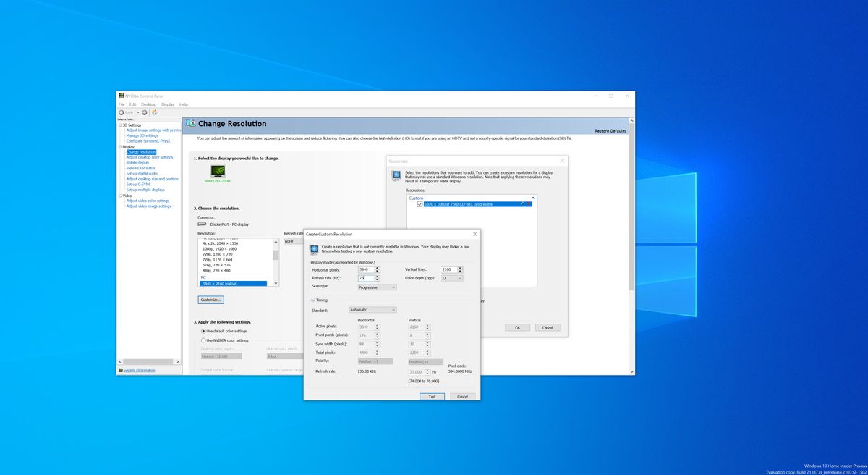Collapse the Custom group in Resolutions list
This screenshot has height=475, width=868.
533,198
